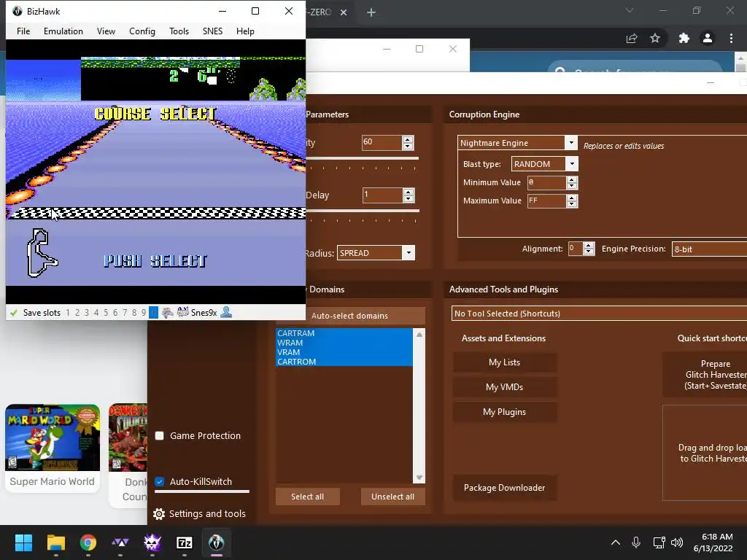The height and width of the screenshot is (560, 747).
Task: Open the BizHawk File menu
Action: coord(23,31)
